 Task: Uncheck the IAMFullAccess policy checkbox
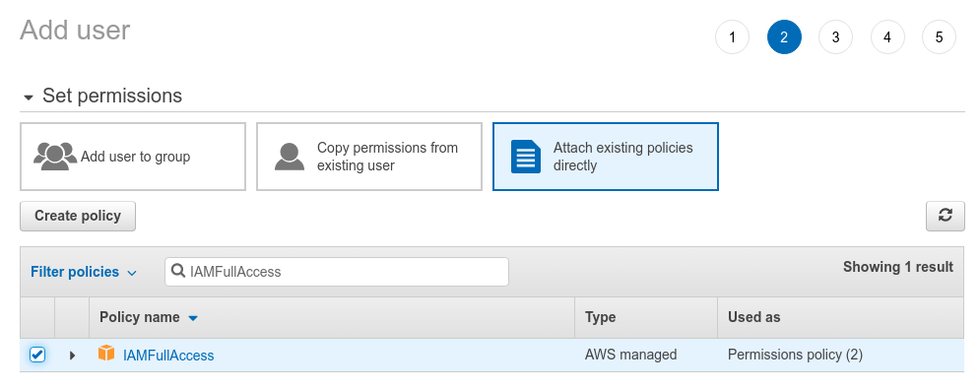37,355
